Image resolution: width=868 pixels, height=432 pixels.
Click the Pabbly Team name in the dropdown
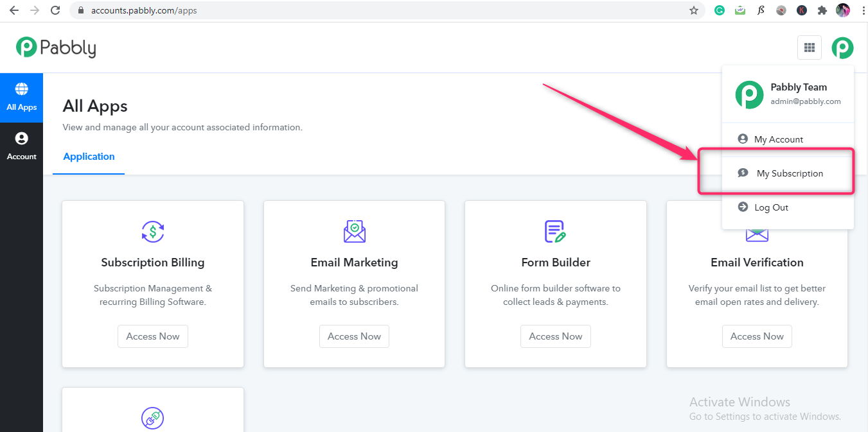tap(799, 87)
